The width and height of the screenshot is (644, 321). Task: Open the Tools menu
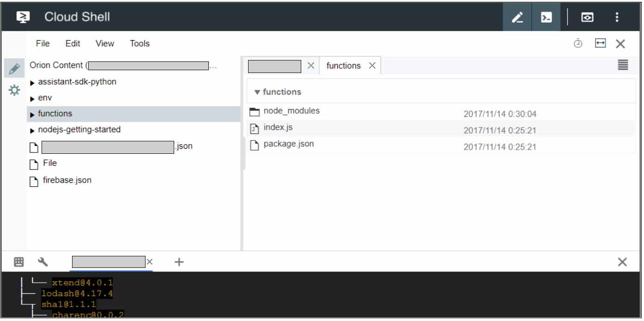[x=140, y=43]
